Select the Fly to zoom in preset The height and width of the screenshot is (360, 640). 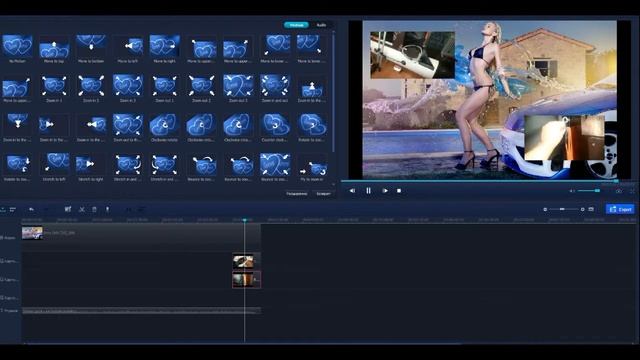click(x=312, y=164)
